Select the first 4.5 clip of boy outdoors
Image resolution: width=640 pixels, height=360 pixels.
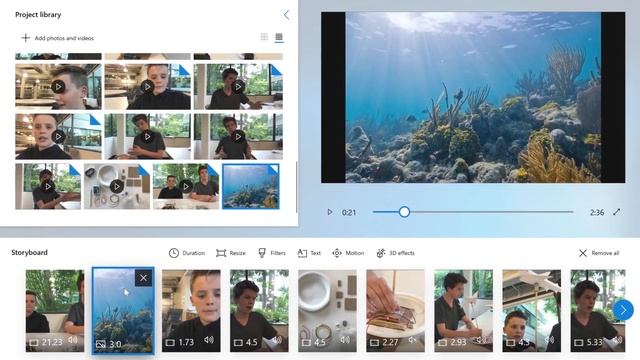pos(259,311)
